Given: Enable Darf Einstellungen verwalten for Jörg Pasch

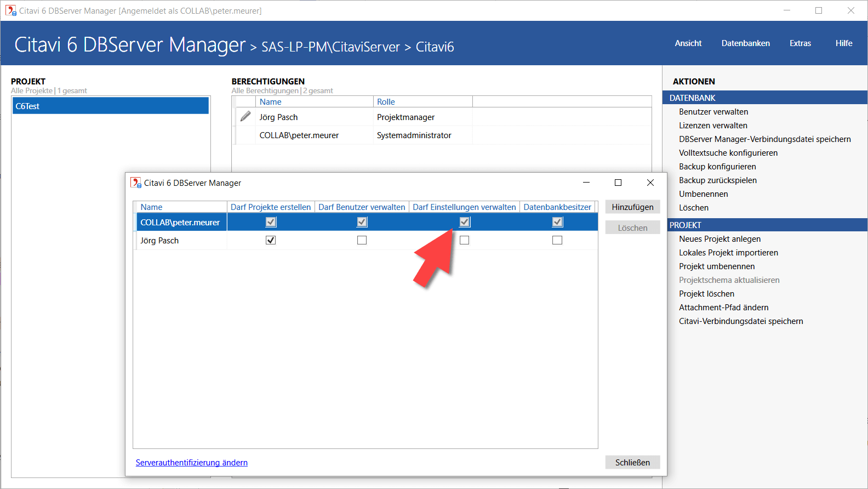Looking at the screenshot, I should (x=464, y=240).
